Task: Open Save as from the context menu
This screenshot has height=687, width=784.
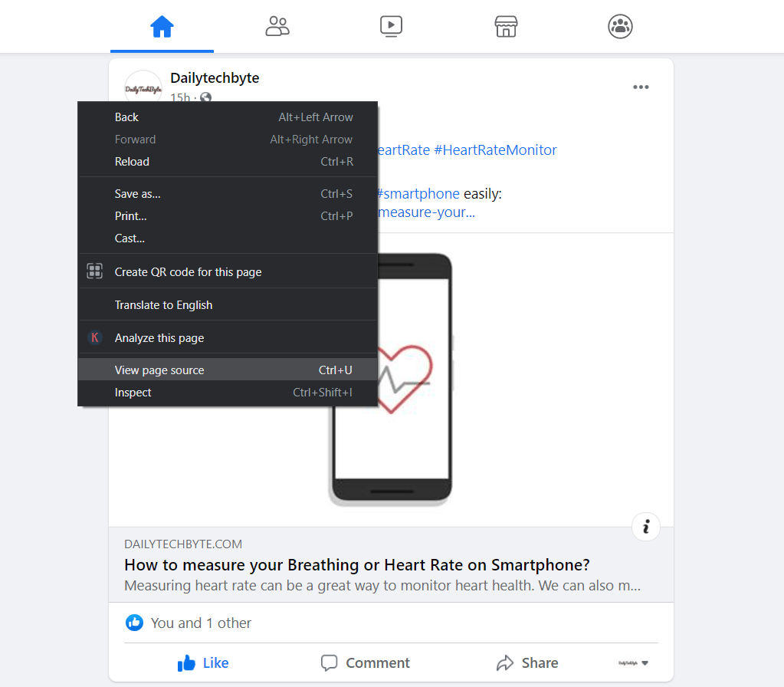Action: pos(137,193)
